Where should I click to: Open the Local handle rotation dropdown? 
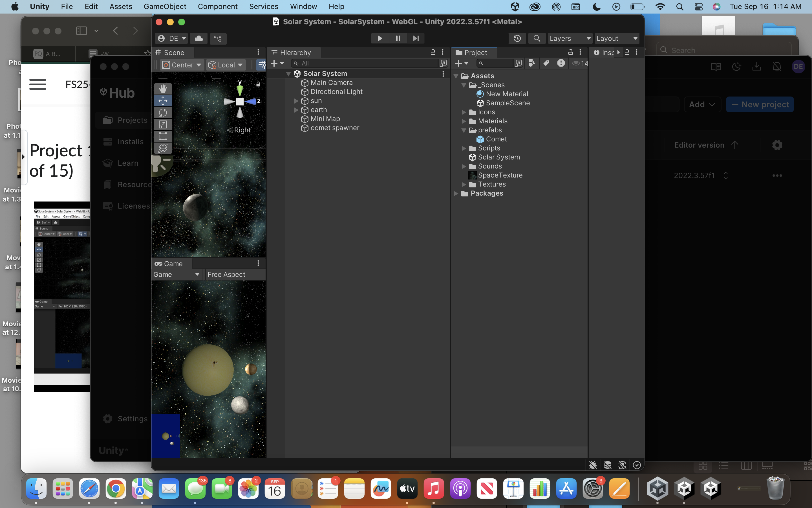point(226,65)
